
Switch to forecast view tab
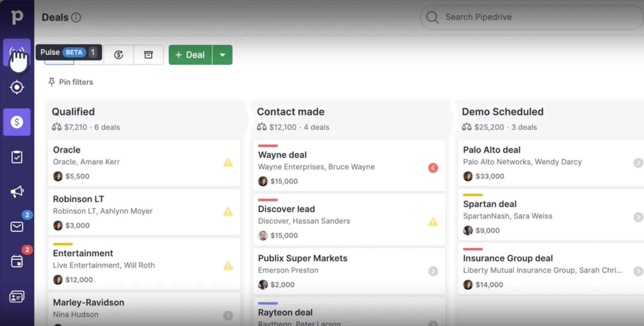coord(119,55)
